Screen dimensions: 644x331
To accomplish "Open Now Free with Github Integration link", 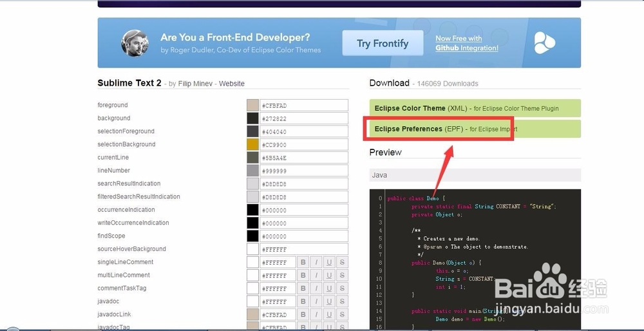I will (x=467, y=43).
